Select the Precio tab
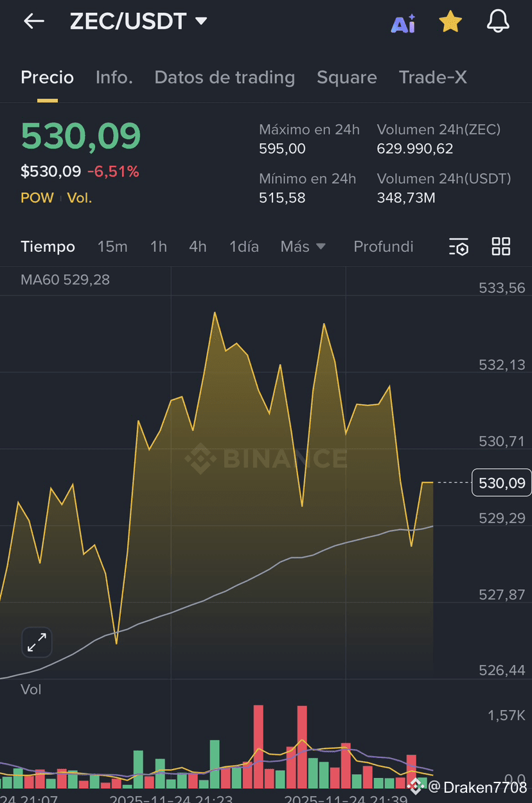The width and height of the screenshot is (532, 803). (48, 78)
